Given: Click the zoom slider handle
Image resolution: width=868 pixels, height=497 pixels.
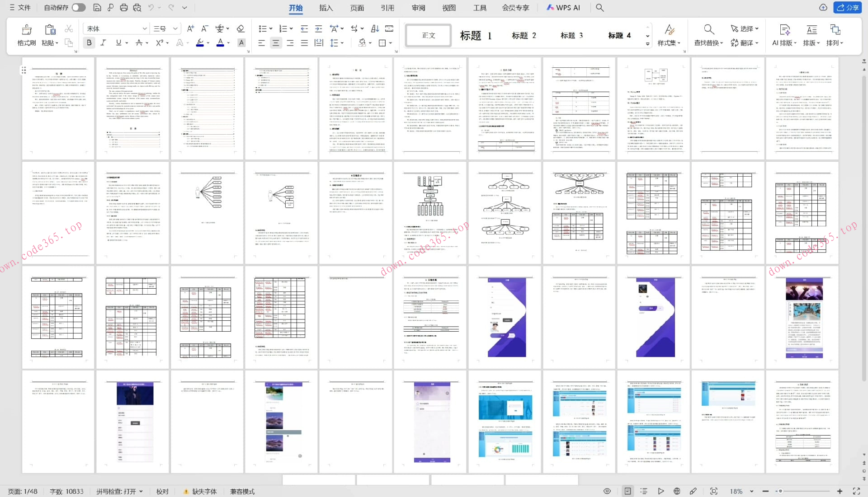Looking at the screenshot, I should [x=780, y=491].
